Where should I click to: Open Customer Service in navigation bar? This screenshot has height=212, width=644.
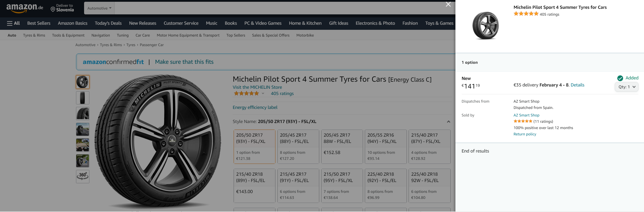coord(181,23)
